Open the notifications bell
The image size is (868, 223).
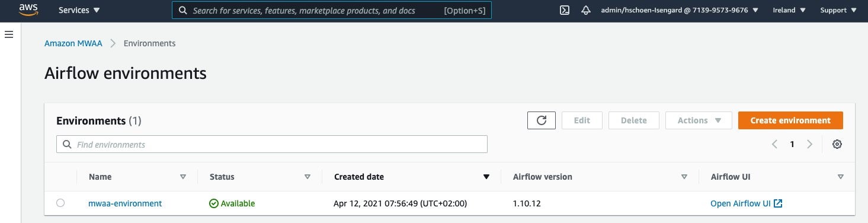click(x=586, y=10)
